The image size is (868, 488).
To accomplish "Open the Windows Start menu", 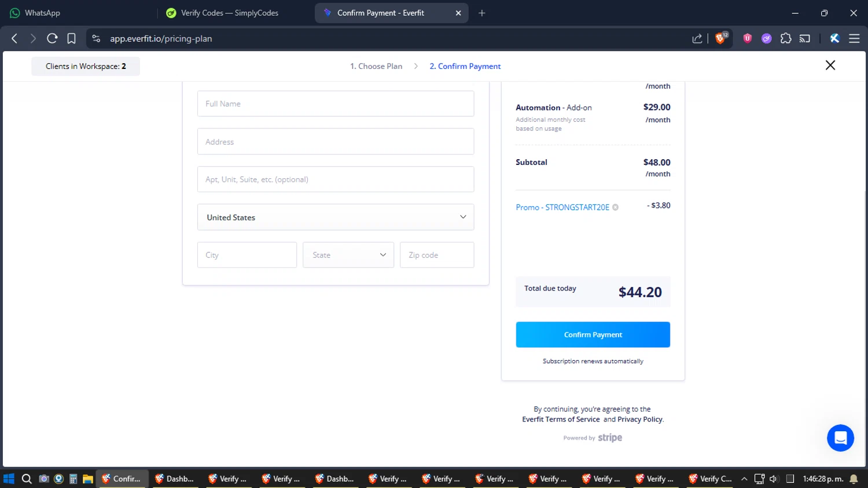I will [x=9, y=479].
